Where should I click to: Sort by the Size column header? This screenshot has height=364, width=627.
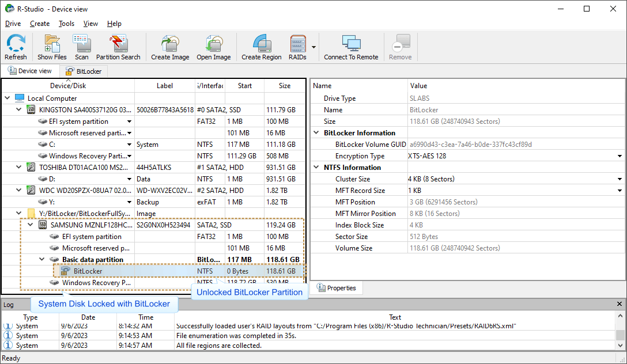pos(285,85)
